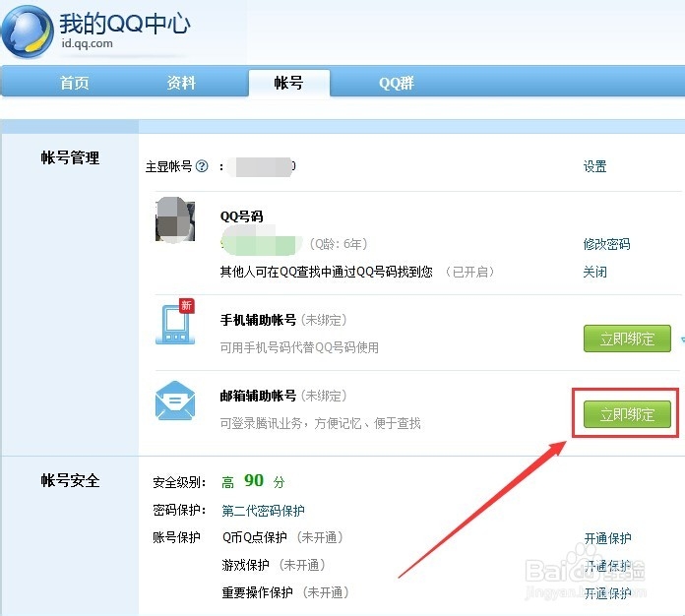
Task: Click the QQ号码 heading text
Action: pyautogui.click(x=241, y=216)
